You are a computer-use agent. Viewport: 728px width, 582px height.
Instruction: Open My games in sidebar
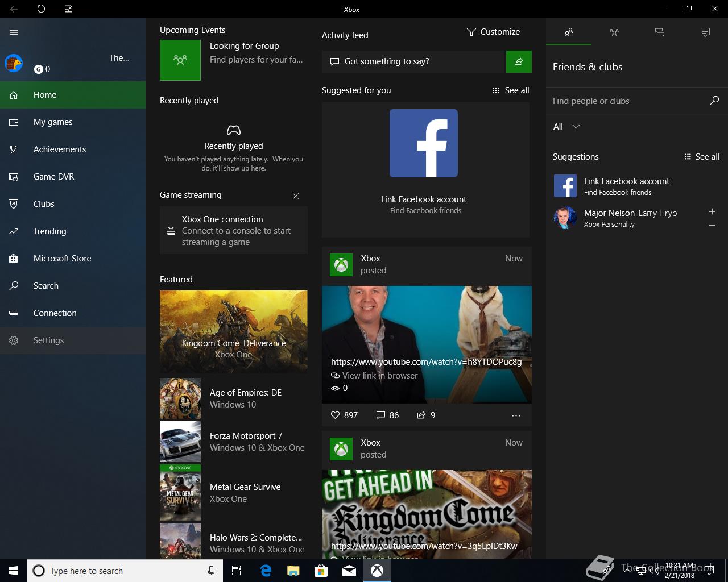pyautogui.click(x=73, y=122)
